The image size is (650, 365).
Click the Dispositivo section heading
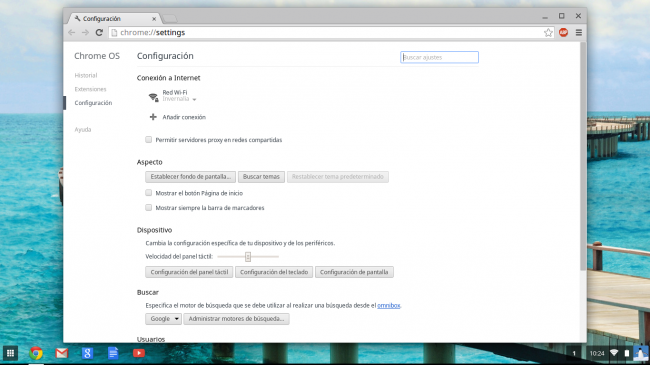tap(154, 230)
